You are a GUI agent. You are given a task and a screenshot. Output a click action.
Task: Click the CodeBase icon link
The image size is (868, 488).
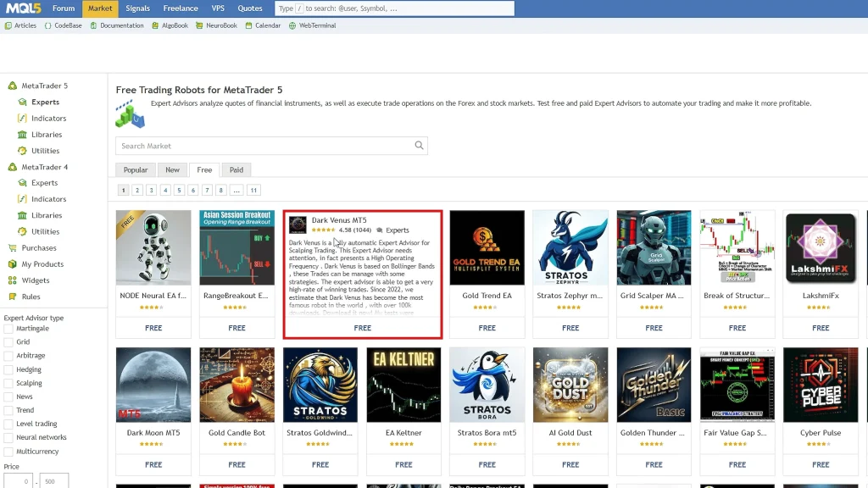point(48,25)
